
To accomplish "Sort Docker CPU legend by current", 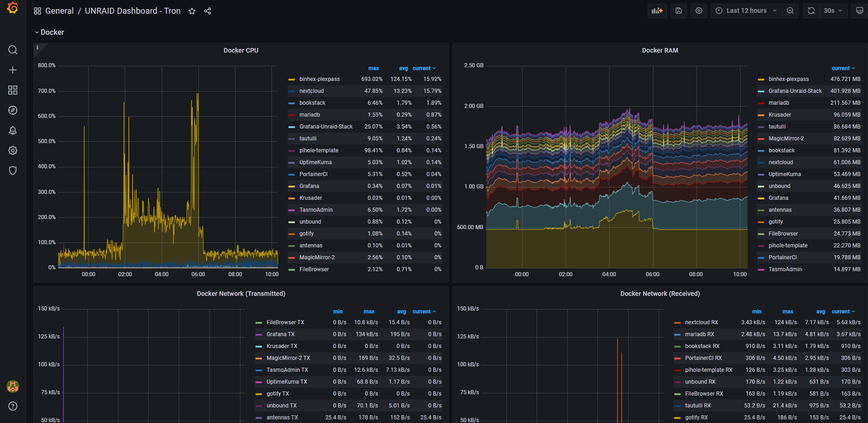I will [424, 68].
